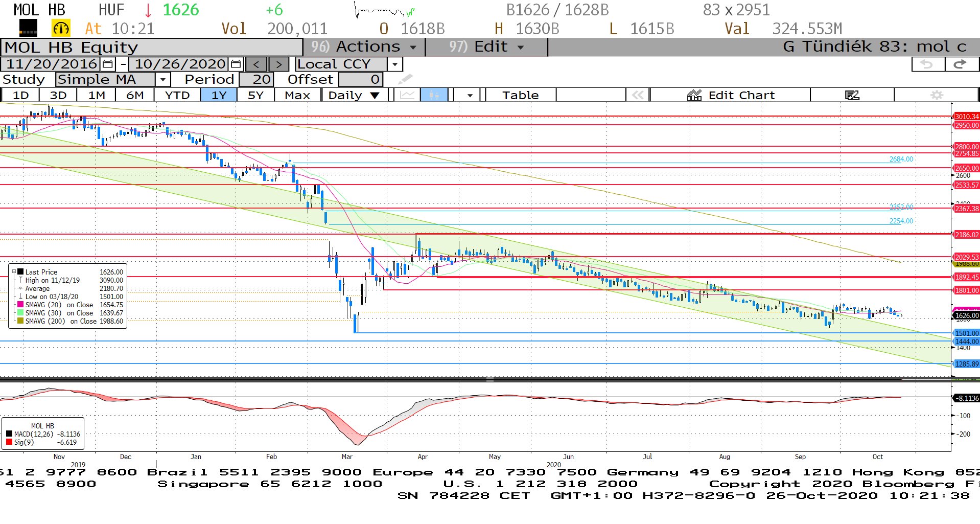Collapse the Last Price legend tree
The image size is (980, 524).
point(14,272)
